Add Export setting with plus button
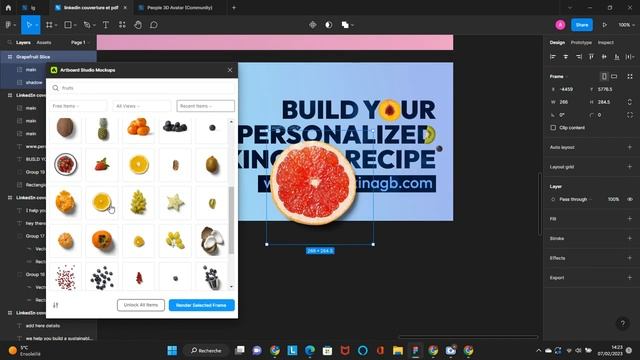The image size is (640, 360). [x=629, y=278]
